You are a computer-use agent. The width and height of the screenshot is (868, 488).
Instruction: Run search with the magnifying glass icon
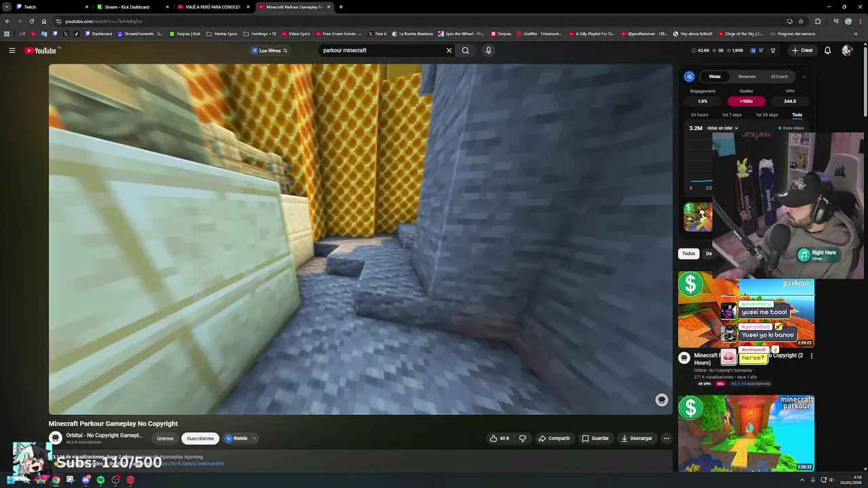(465, 50)
